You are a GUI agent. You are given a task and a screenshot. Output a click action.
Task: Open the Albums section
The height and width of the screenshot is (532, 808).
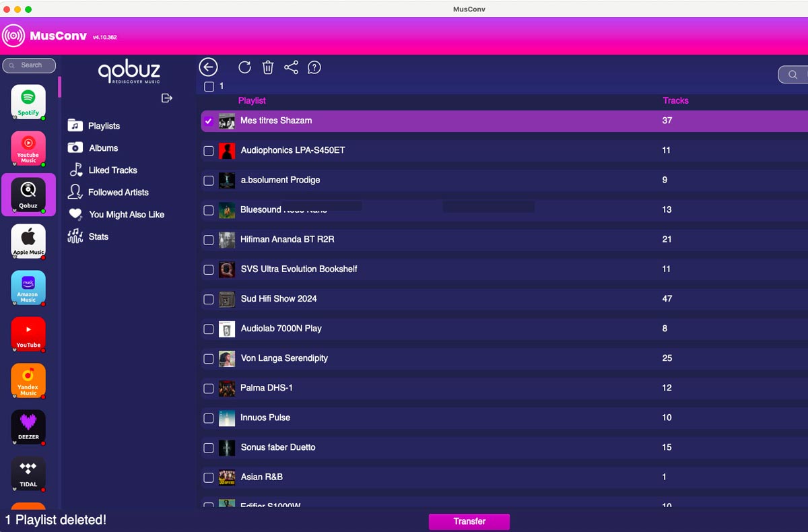(x=94, y=148)
